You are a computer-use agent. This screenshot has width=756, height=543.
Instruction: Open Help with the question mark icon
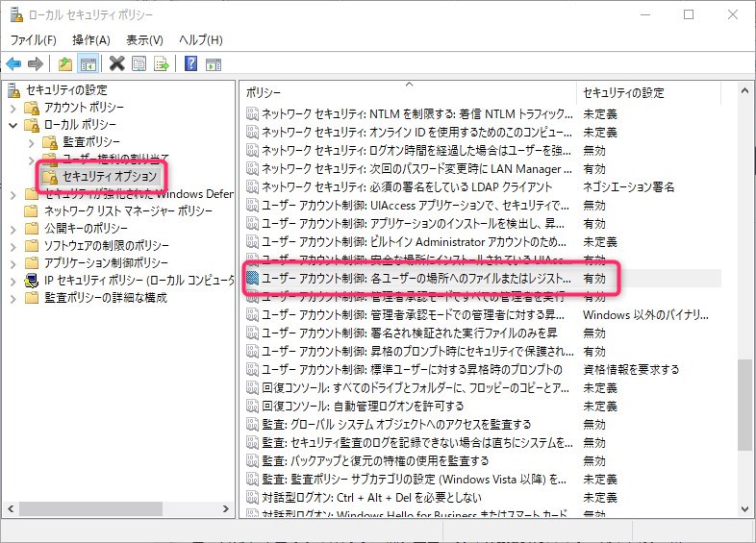[x=191, y=63]
